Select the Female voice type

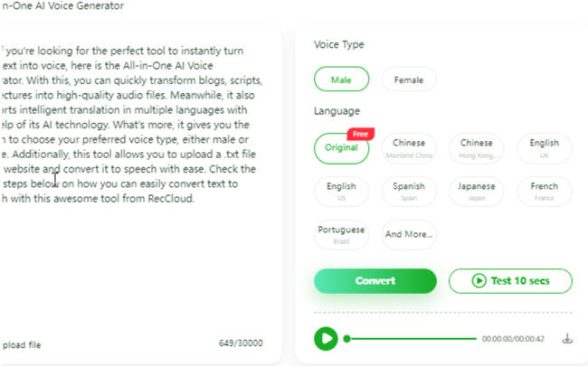(409, 80)
